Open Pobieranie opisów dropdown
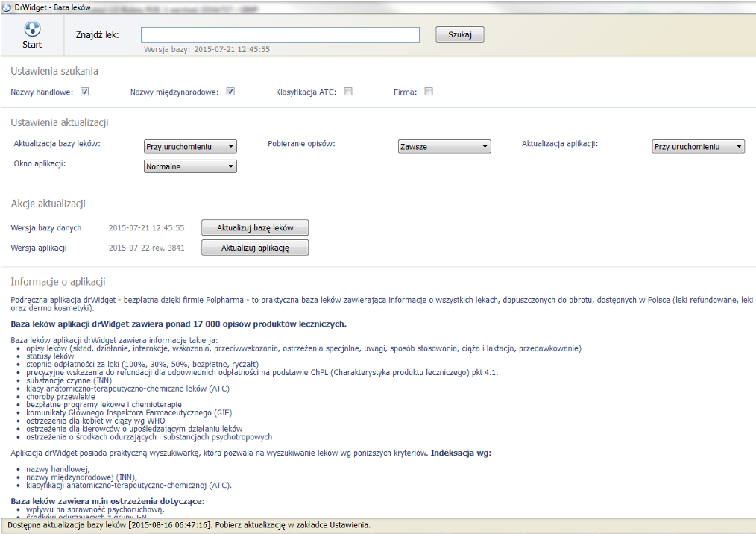The width and height of the screenshot is (756, 534). [444, 147]
